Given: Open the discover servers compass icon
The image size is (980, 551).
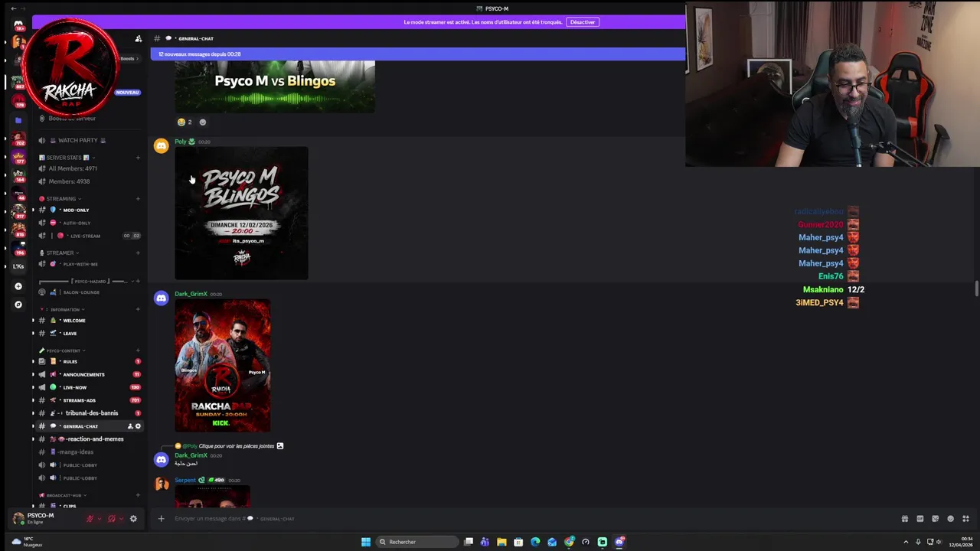Looking at the screenshot, I should click(x=18, y=305).
